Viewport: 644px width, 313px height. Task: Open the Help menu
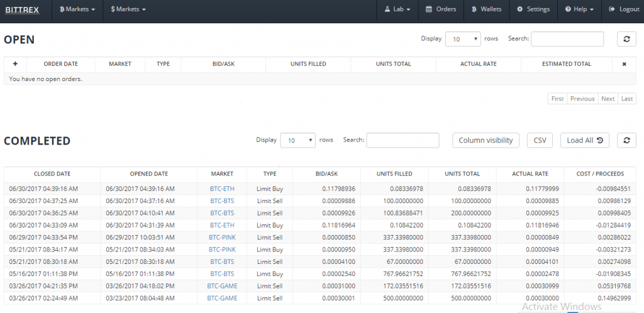[579, 9]
